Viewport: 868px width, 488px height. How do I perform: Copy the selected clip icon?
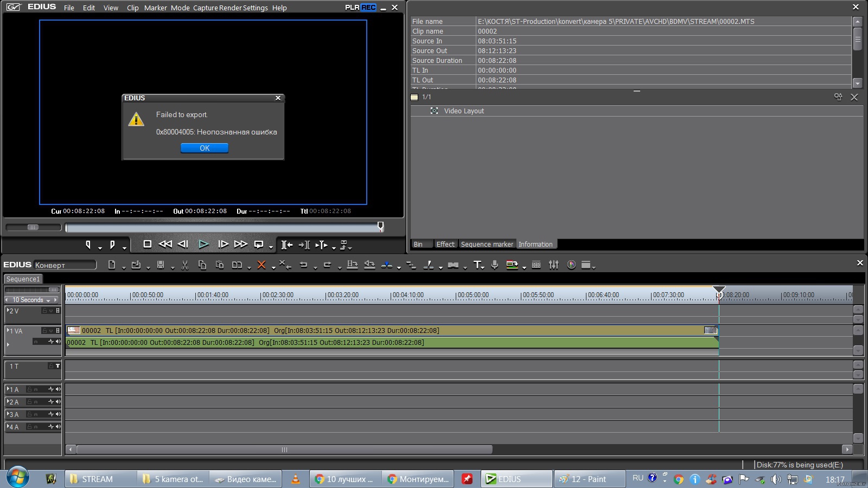click(202, 265)
